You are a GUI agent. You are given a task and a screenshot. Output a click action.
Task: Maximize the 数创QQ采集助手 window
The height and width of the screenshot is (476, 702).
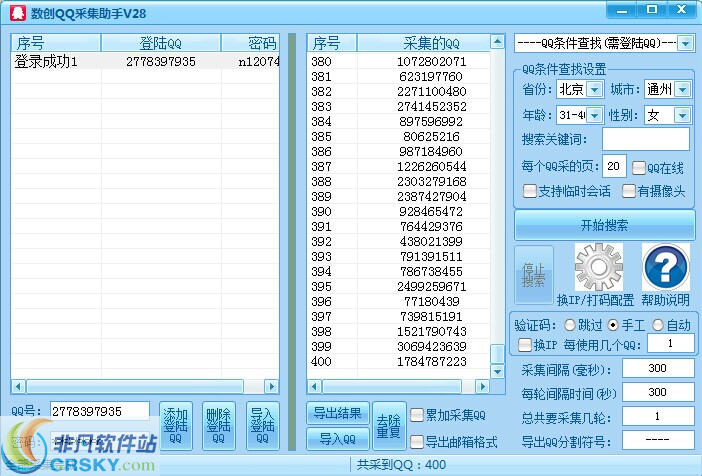(x=652, y=10)
